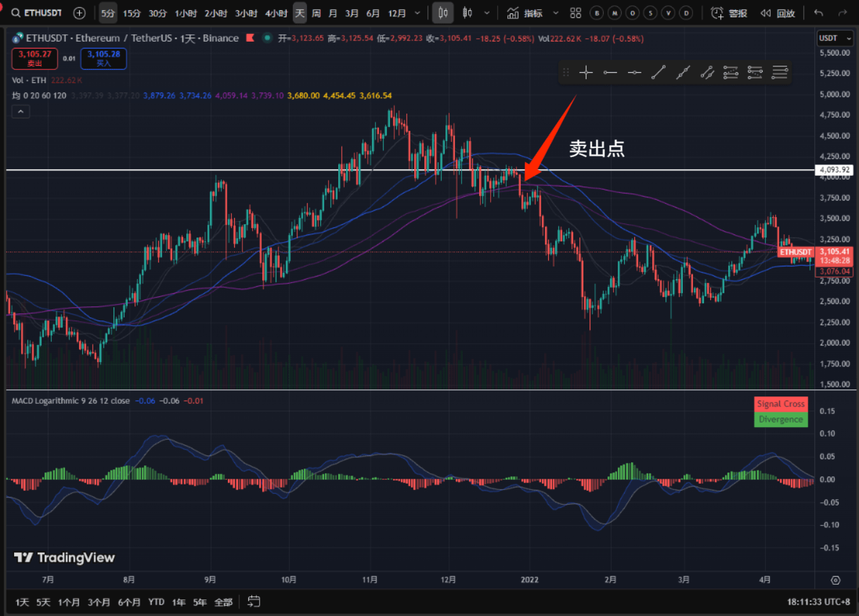Image resolution: width=859 pixels, height=616 pixels.
Task: Toggle the Divergence indicator label
Action: tap(781, 419)
